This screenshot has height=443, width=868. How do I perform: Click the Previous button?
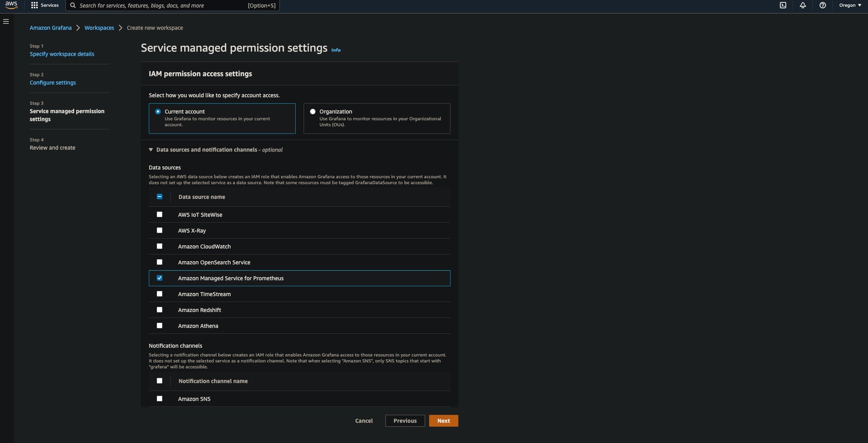pos(405,421)
